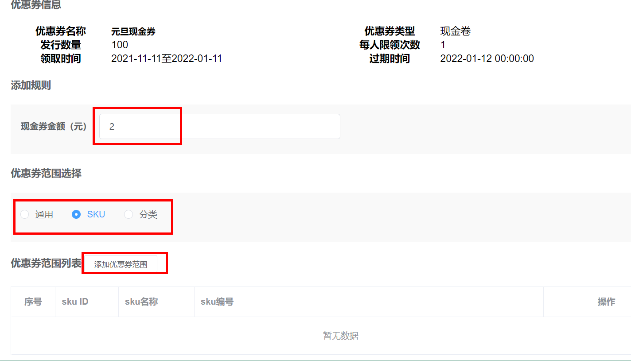The image size is (631, 364).
Task: Click the 添加规则 section heading
Action: [x=31, y=85]
